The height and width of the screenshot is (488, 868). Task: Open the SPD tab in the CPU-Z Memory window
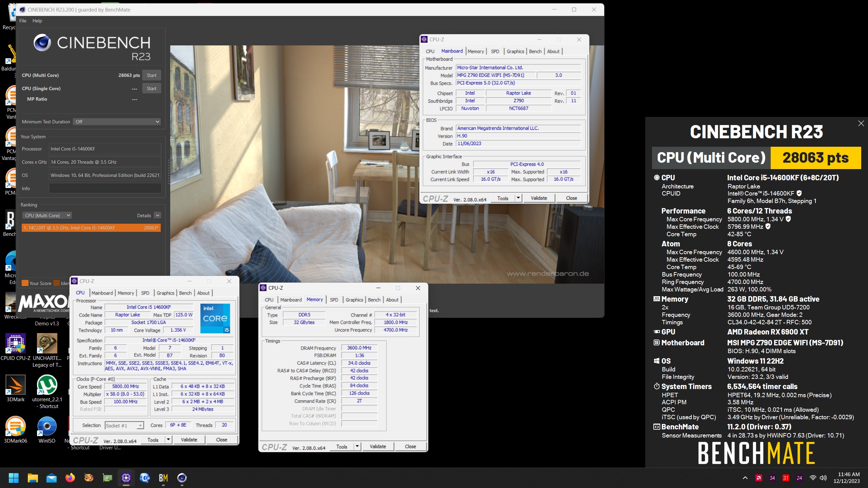tap(334, 300)
